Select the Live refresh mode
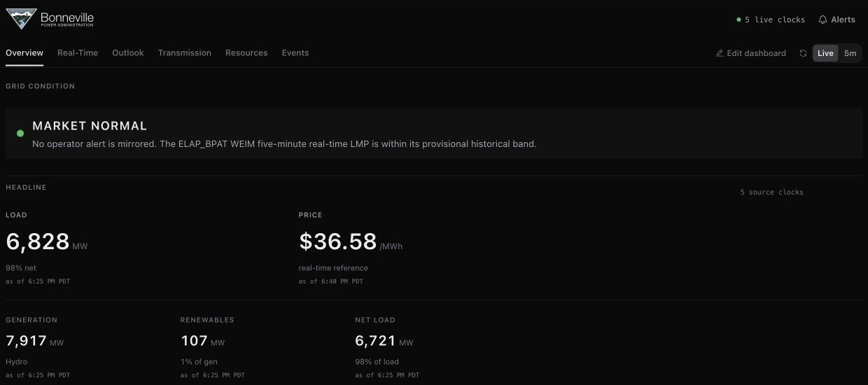Image resolution: width=868 pixels, height=385 pixels. click(x=825, y=53)
